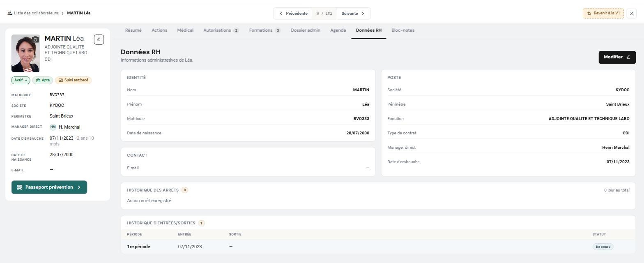
Task: Select the Données RH tab
Action: (369, 30)
